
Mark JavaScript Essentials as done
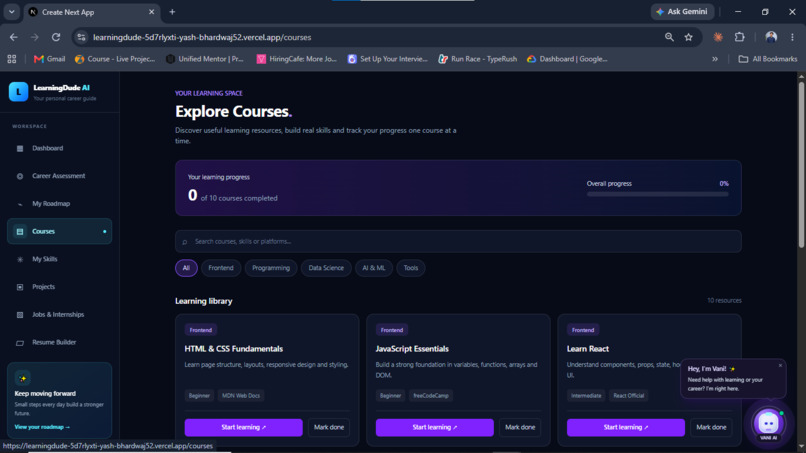point(520,427)
